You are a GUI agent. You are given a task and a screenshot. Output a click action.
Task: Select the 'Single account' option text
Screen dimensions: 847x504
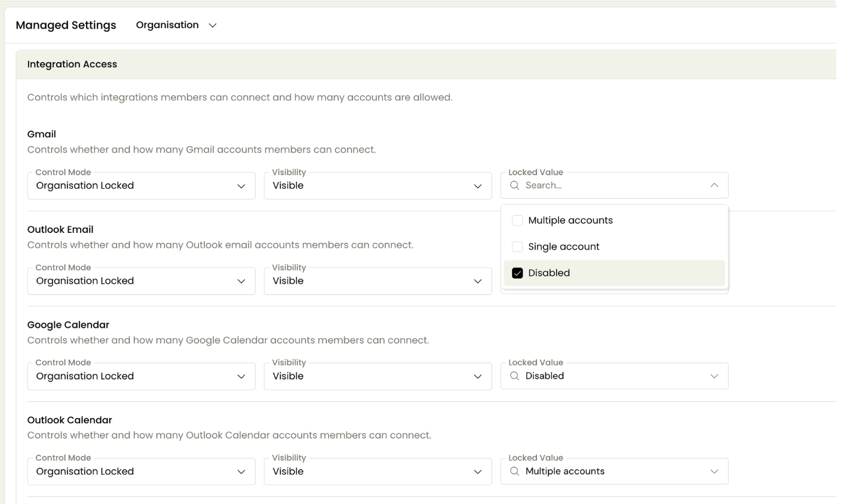564,247
